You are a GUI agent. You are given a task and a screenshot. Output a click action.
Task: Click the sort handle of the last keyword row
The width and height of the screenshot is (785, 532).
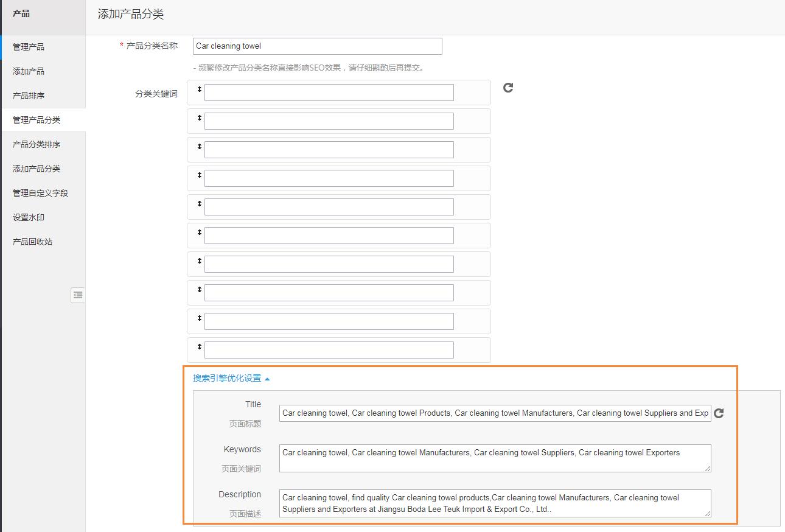pyautogui.click(x=199, y=347)
